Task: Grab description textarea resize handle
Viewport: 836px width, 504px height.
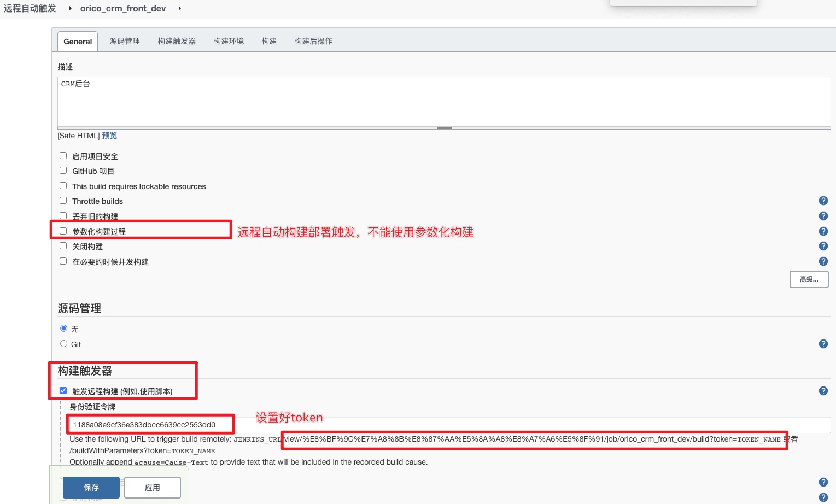Action: (x=444, y=128)
